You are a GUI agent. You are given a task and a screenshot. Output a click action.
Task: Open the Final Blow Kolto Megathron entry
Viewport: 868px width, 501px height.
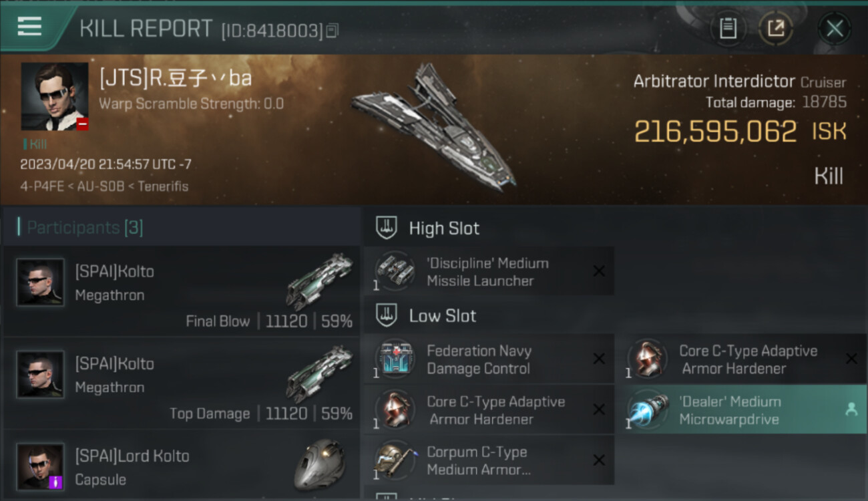click(181, 291)
